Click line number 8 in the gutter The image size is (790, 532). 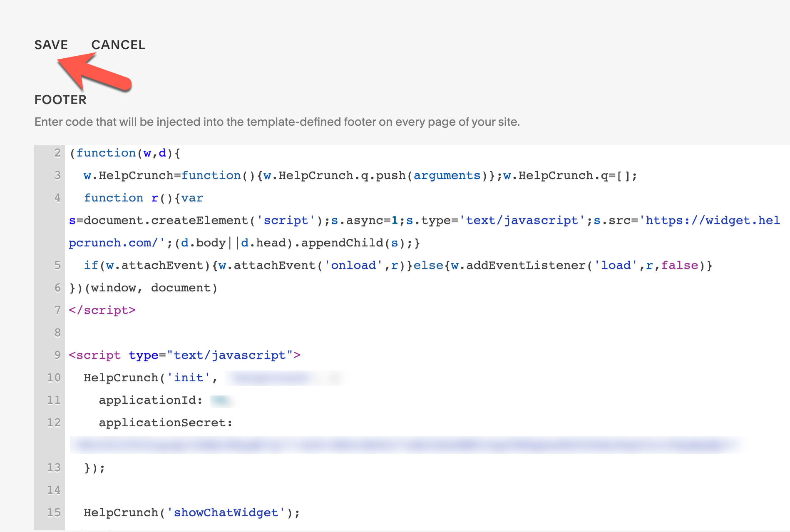point(57,333)
